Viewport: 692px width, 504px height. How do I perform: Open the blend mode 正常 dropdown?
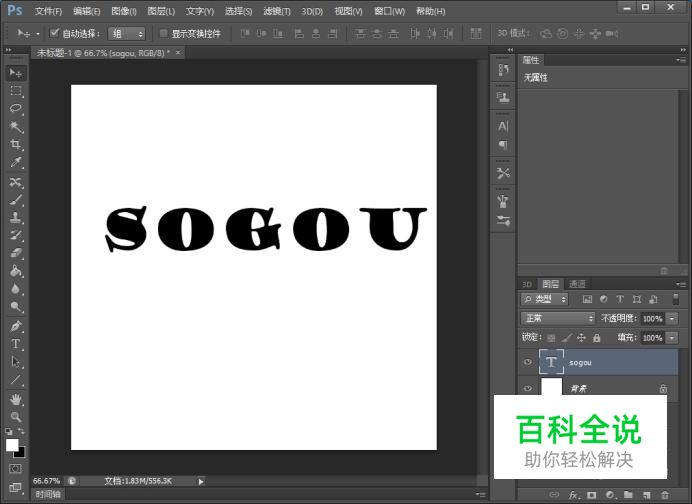(557, 318)
